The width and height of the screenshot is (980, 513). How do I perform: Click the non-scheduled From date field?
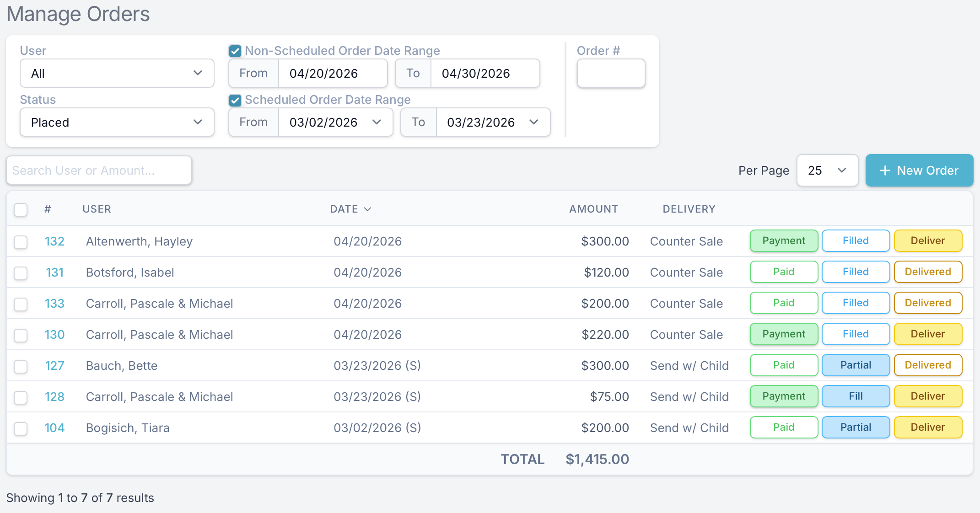333,73
